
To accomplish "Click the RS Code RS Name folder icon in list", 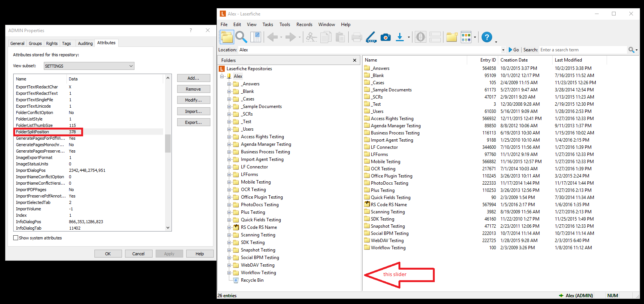I will [x=367, y=204].
